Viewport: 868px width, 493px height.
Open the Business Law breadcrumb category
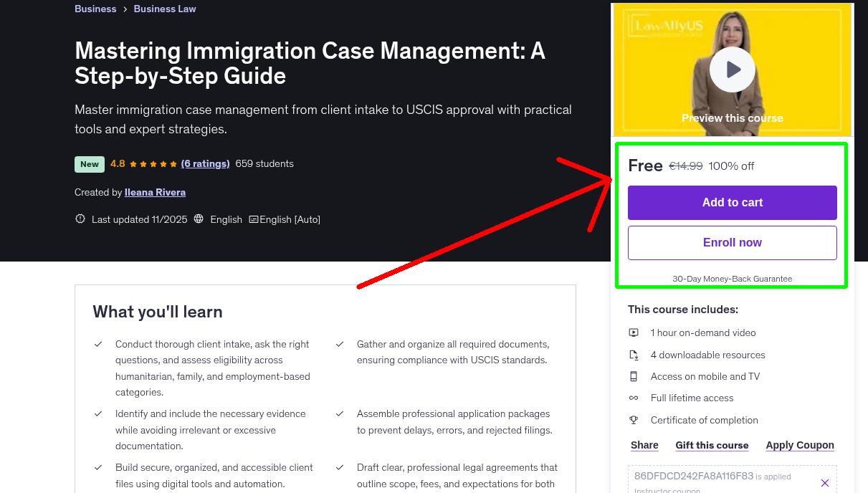[164, 9]
